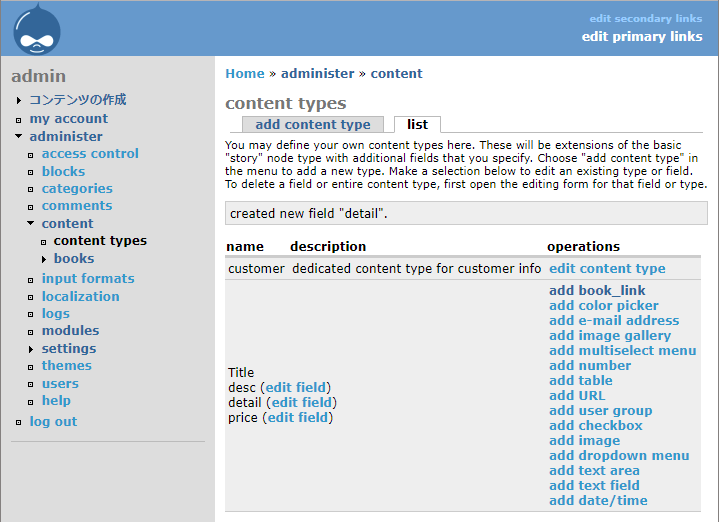Edit the price field

coord(297,417)
